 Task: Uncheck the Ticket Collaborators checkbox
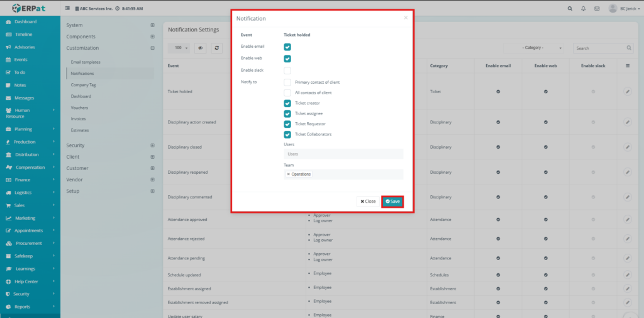[287, 134]
